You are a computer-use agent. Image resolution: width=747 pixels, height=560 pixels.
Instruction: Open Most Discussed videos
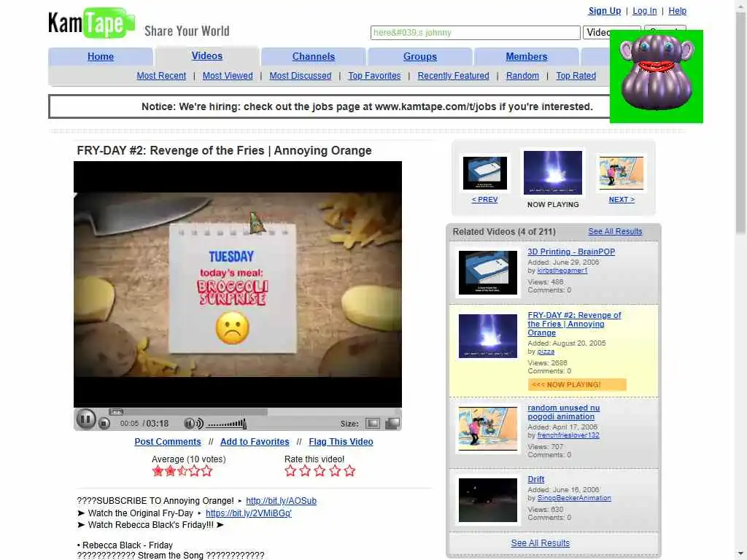point(300,76)
